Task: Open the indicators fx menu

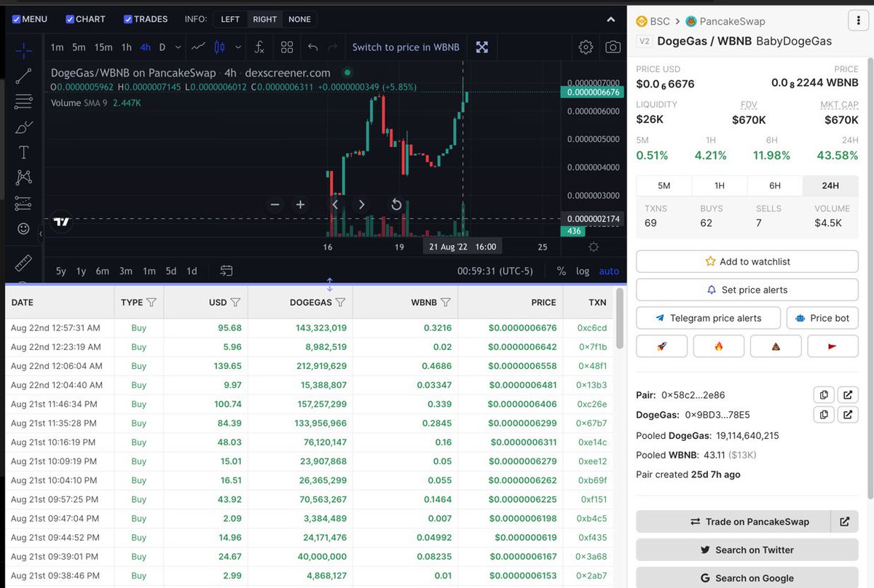Action: point(259,47)
